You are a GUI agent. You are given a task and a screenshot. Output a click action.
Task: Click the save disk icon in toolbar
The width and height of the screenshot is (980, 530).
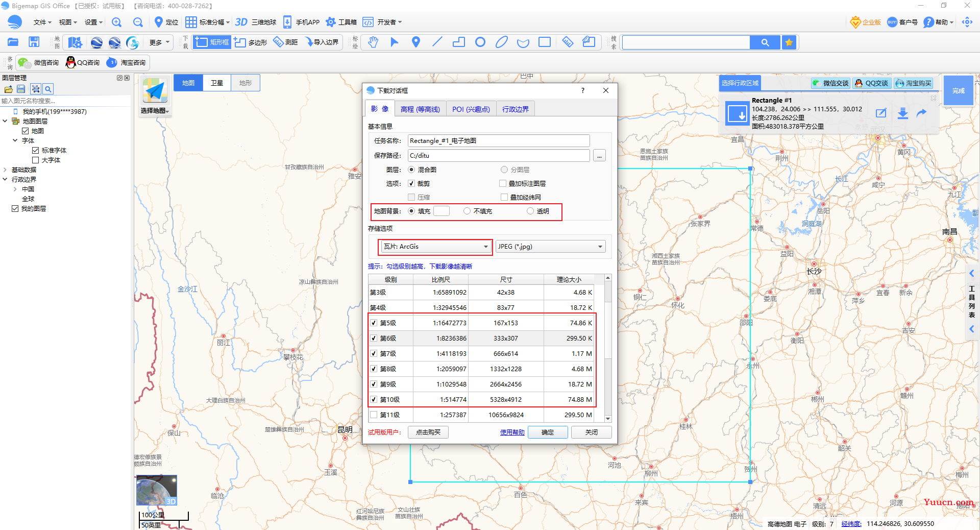tap(34, 42)
